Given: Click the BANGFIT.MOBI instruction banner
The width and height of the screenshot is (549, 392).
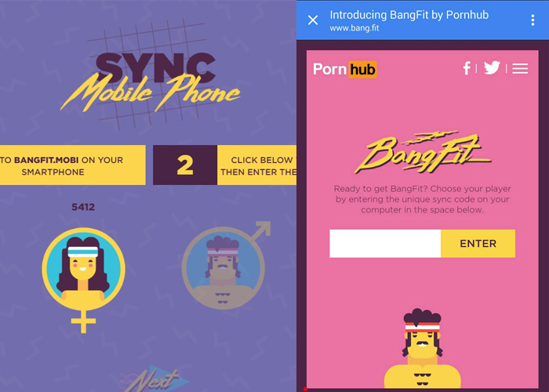Looking at the screenshot, I should coord(72,165).
